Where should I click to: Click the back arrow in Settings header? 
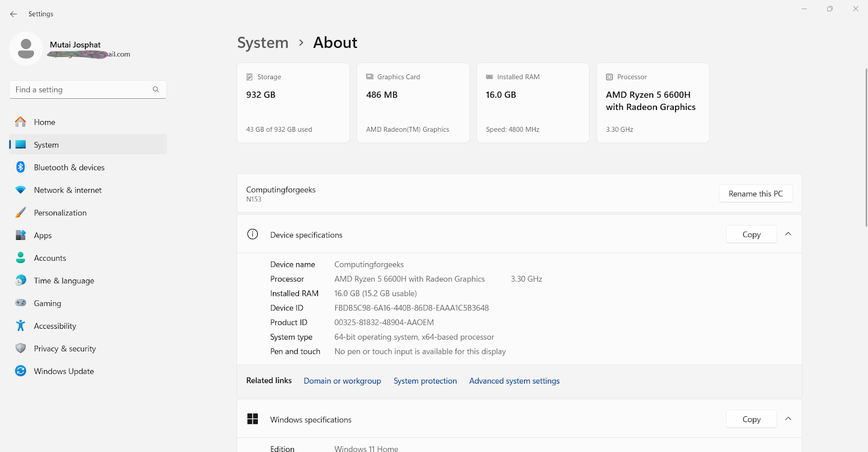(14, 14)
